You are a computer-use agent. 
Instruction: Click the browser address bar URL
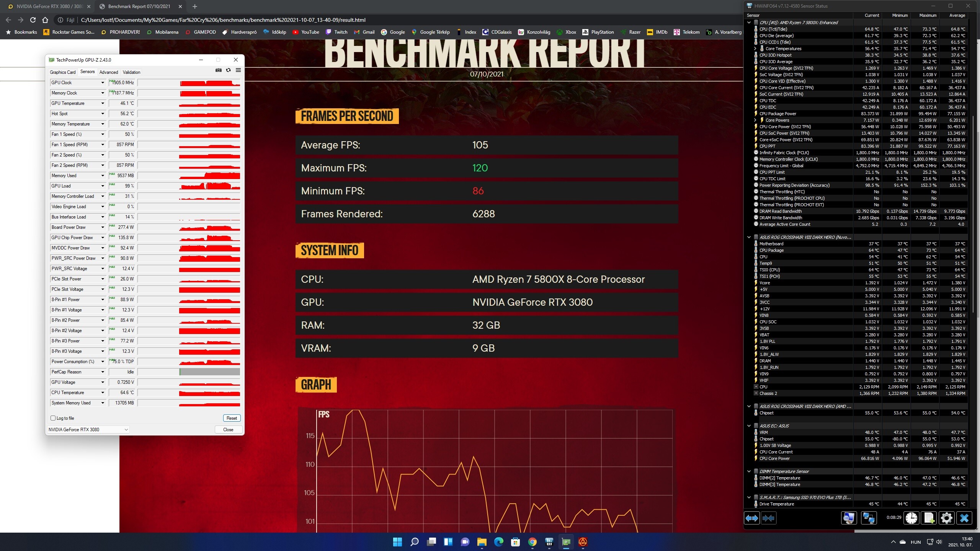click(x=223, y=20)
